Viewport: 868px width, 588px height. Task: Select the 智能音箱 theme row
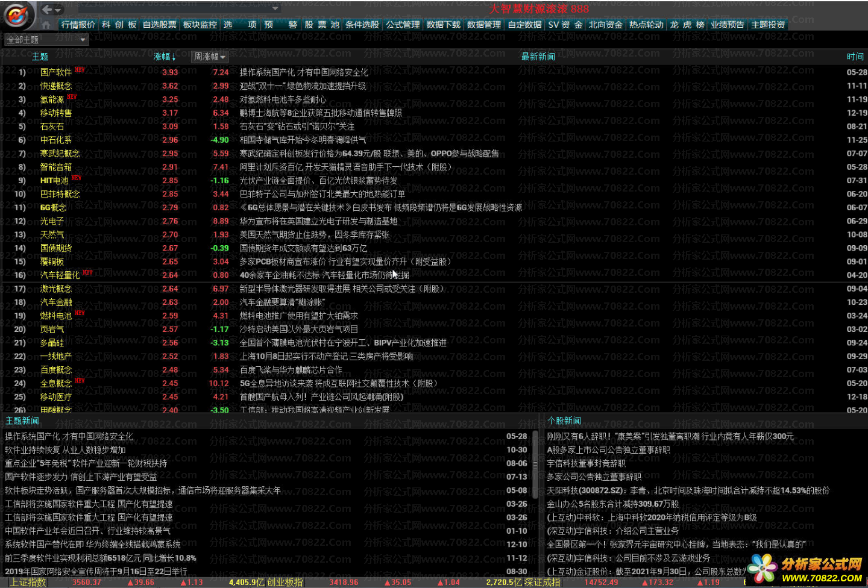point(434,167)
